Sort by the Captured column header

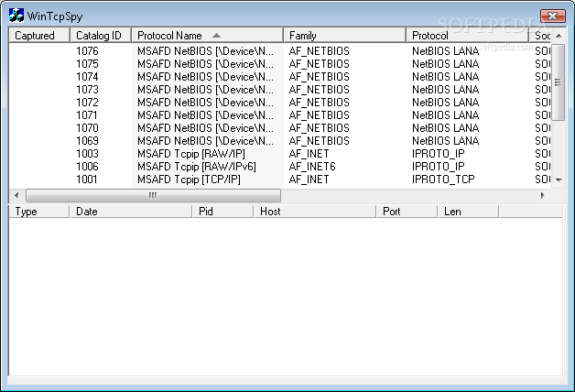(38, 35)
